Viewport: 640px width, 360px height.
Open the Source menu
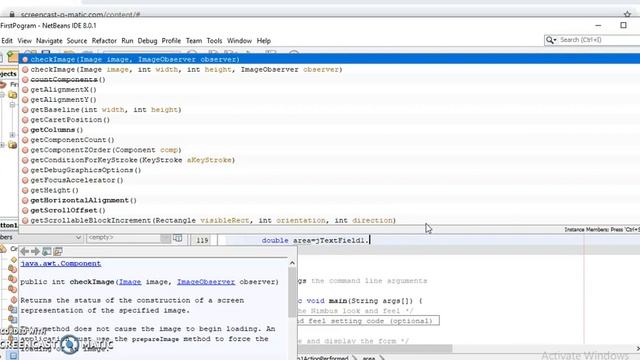(x=77, y=41)
